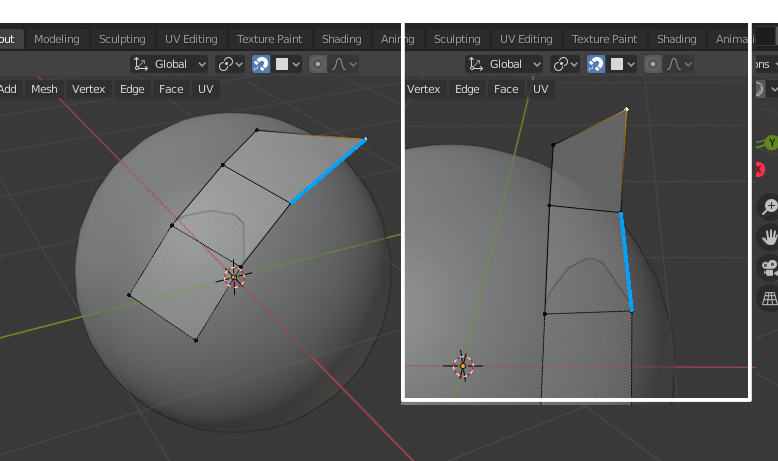Toggle camera view icon
Image resolution: width=778 pixels, height=461 pixels.
pyautogui.click(x=770, y=268)
